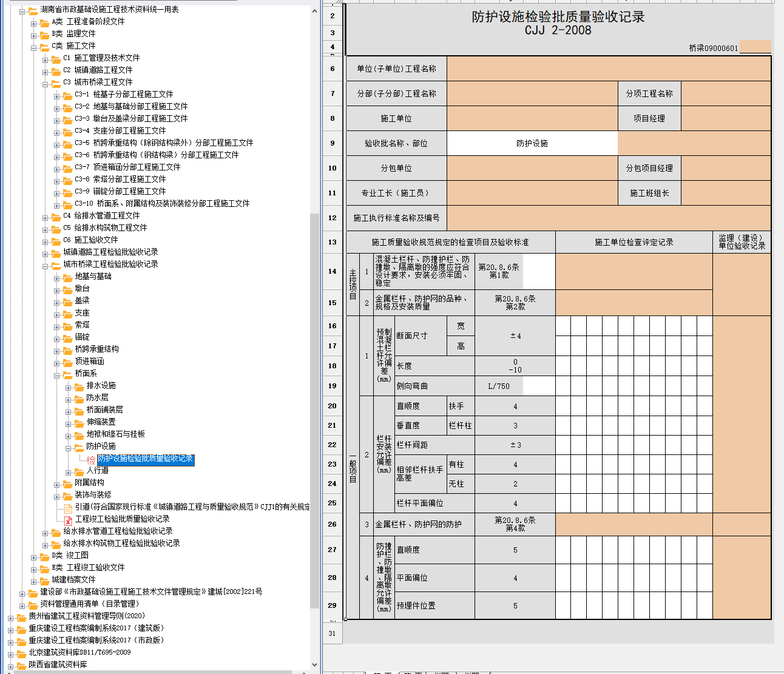Click the 栏杆平面偏位 label cell
Viewport: 784px width, 674px height.
(434, 503)
